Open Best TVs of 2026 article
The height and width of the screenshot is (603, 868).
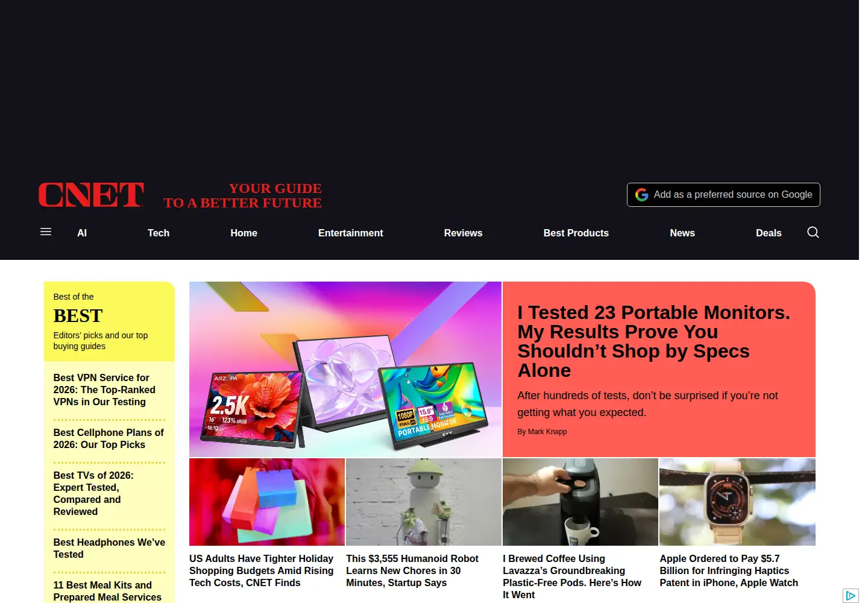(x=93, y=493)
